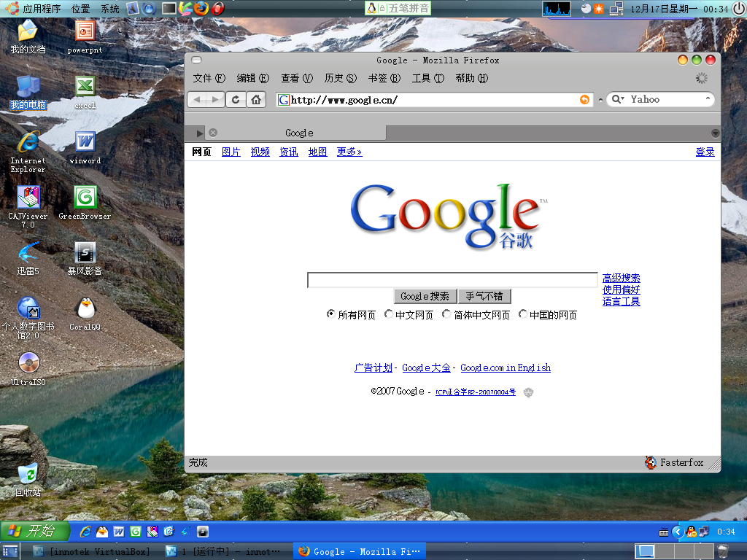Screen dimensions: 747x560
Task: Focus the Google search text box
Action: tap(452, 280)
